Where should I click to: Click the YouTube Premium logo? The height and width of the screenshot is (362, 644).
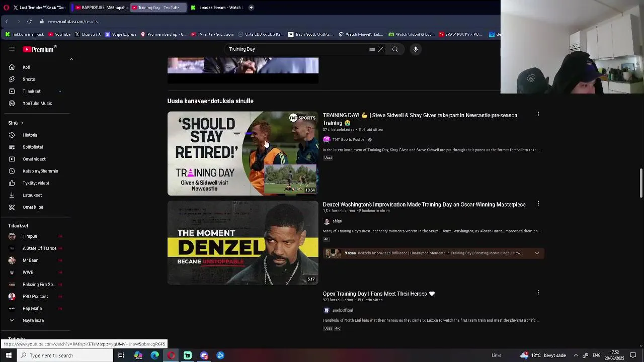coord(38,49)
